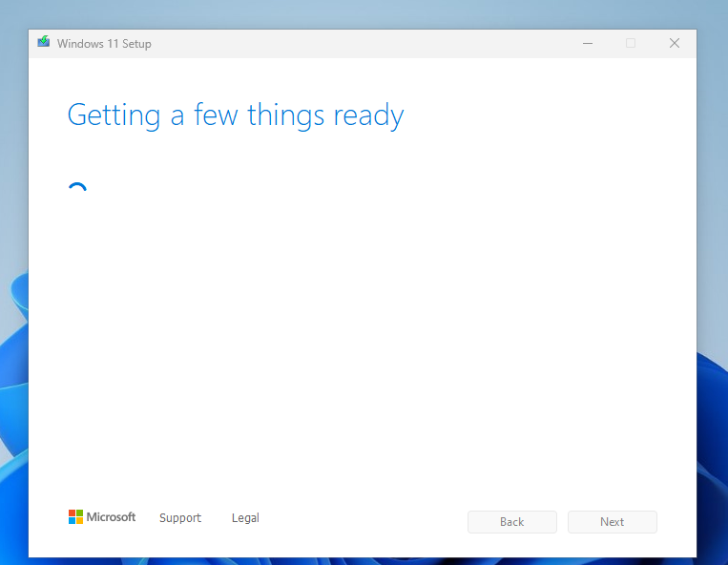This screenshot has height=565, width=728.
Task: Minimize the Windows 11 Setup window
Action: (x=588, y=43)
